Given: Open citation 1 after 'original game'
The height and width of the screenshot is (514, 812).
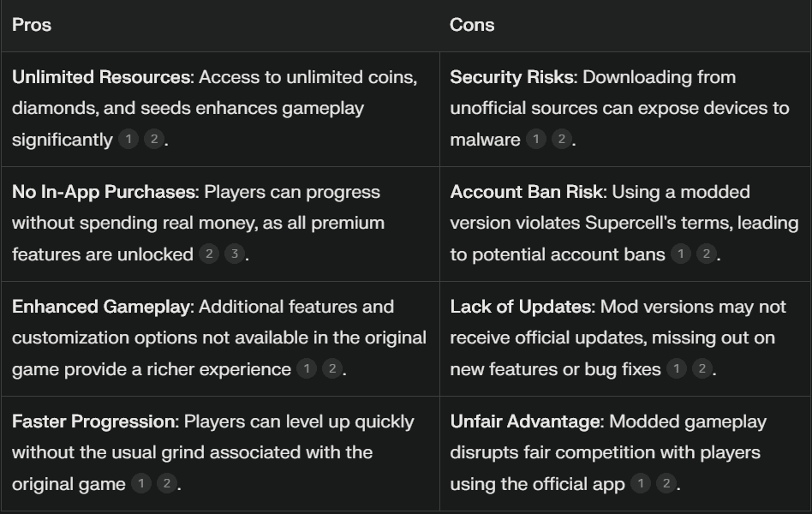Looking at the screenshot, I should (140, 483).
